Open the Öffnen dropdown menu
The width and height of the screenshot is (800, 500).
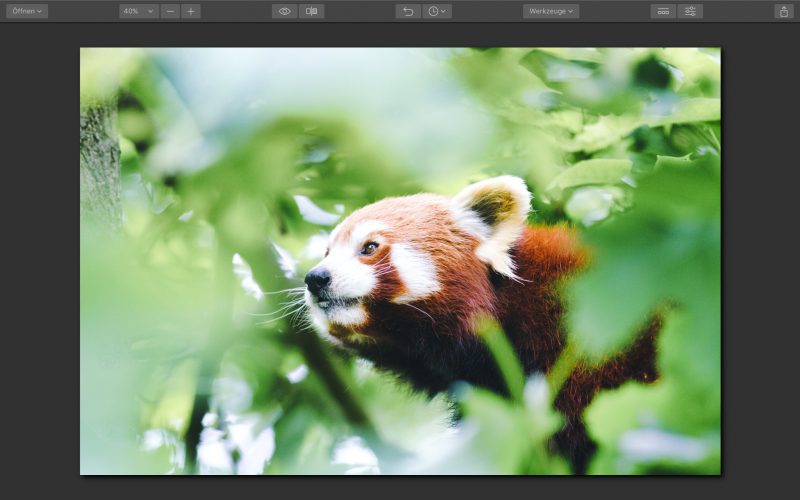[27, 11]
